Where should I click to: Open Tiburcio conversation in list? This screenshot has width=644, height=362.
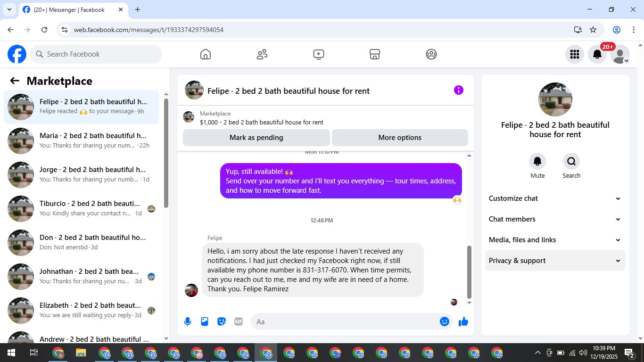(x=82, y=209)
